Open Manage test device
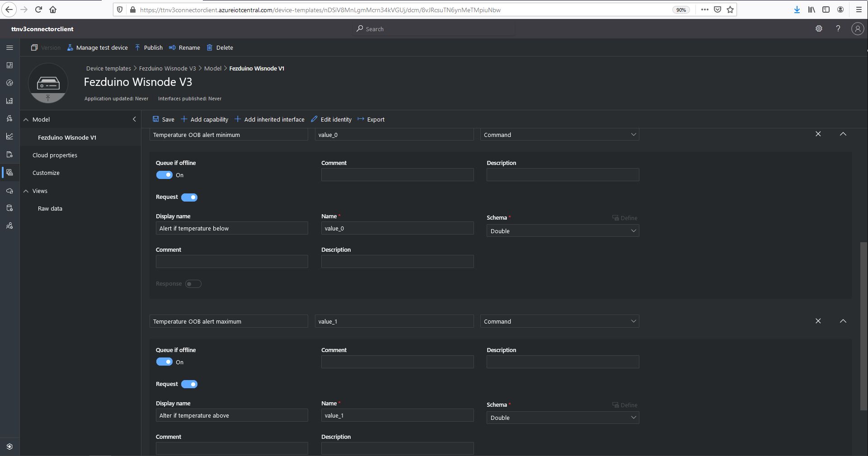Screen dimensions: 868x456 (97, 47)
